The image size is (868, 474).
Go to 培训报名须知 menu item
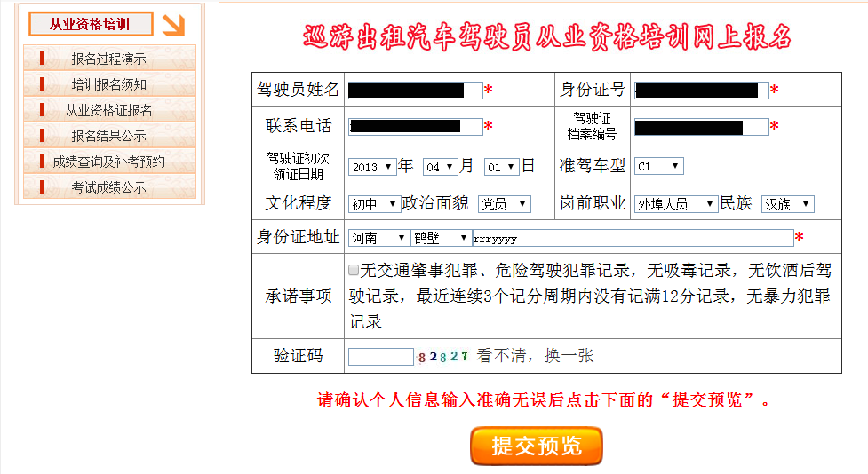pyautogui.click(x=109, y=85)
